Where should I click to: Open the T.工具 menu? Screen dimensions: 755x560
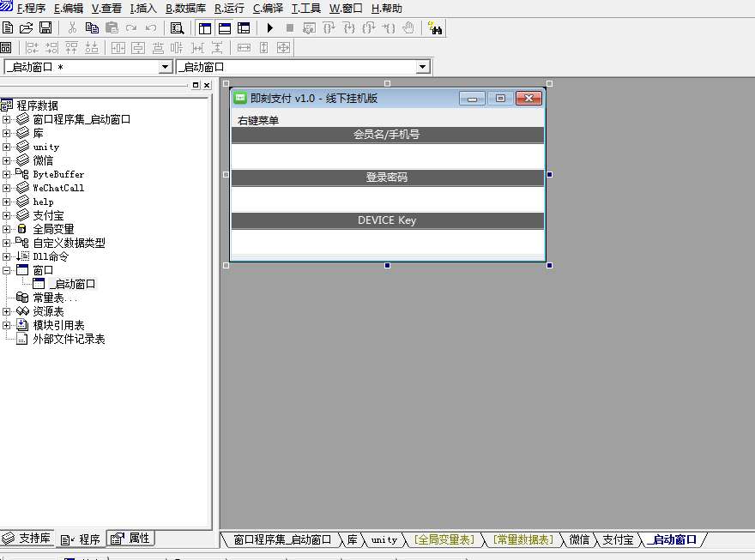(306, 9)
